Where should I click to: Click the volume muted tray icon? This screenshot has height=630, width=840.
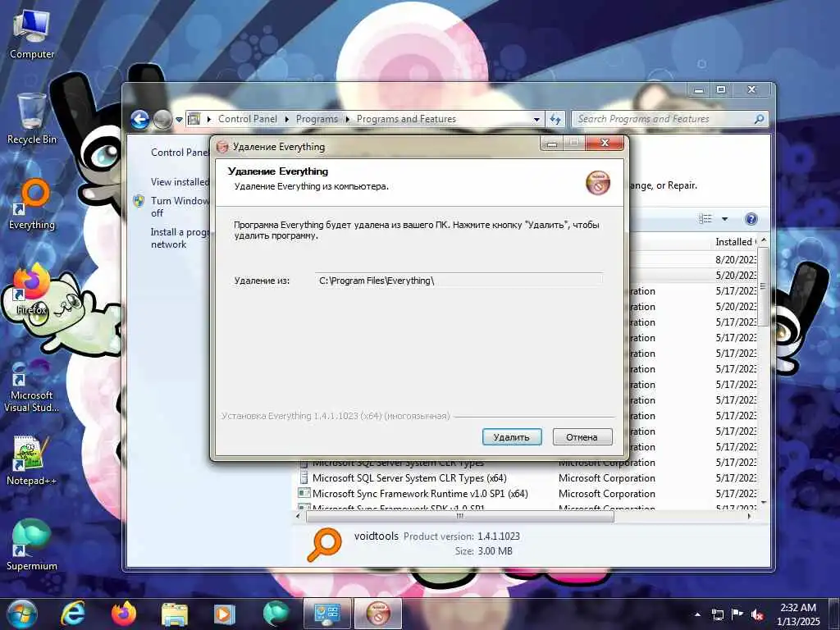[x=757, y=614]
